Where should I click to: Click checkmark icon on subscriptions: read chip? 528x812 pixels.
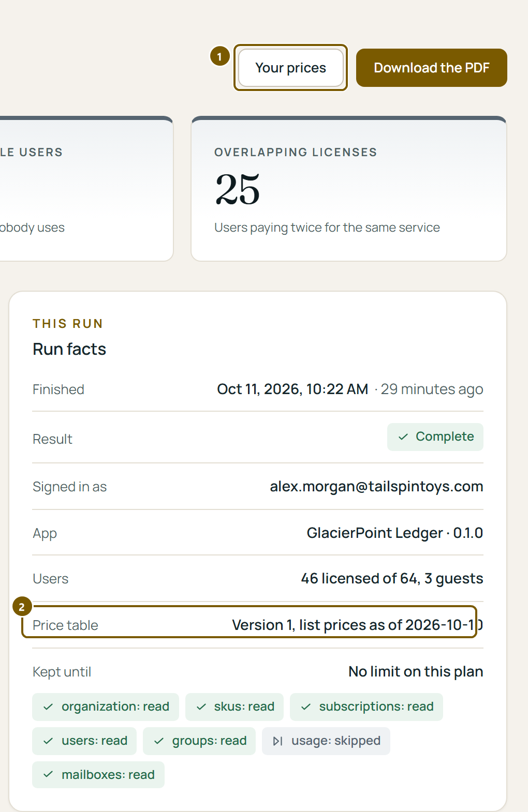pos(306,706)
